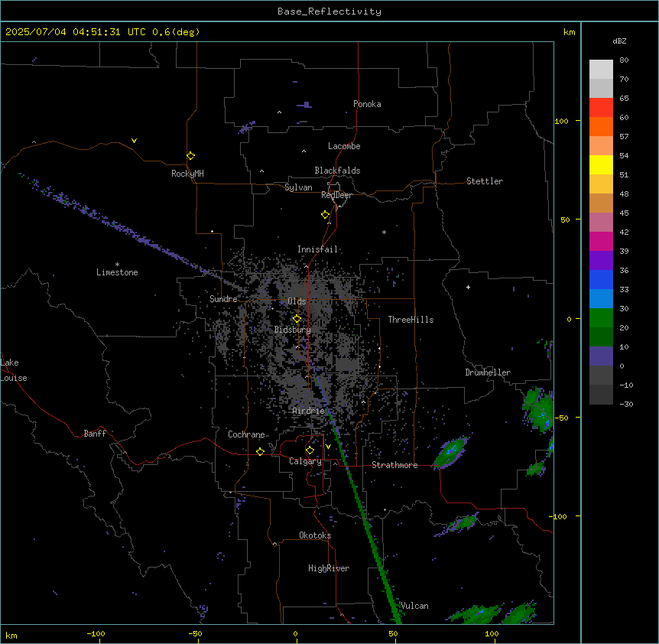This screenshot has height=644, width=659.
Task: Click the Blackfalds town label
Action: click(337, 171)
